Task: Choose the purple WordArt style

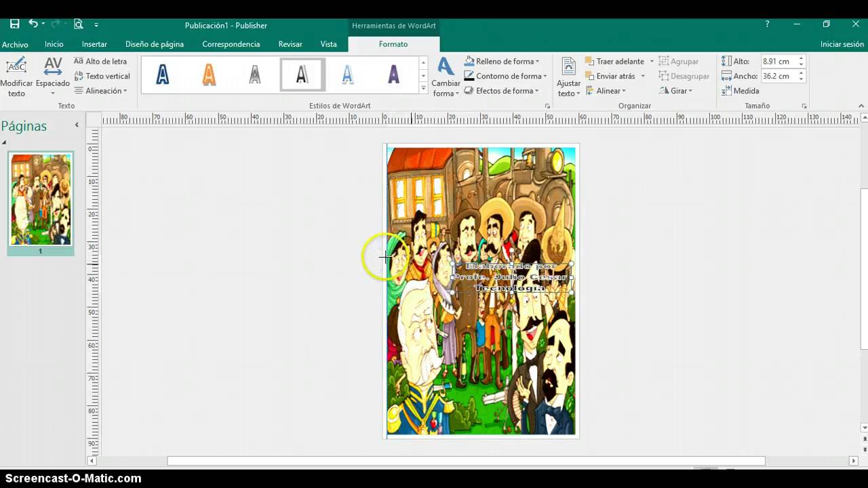Action: coord(393,74)
